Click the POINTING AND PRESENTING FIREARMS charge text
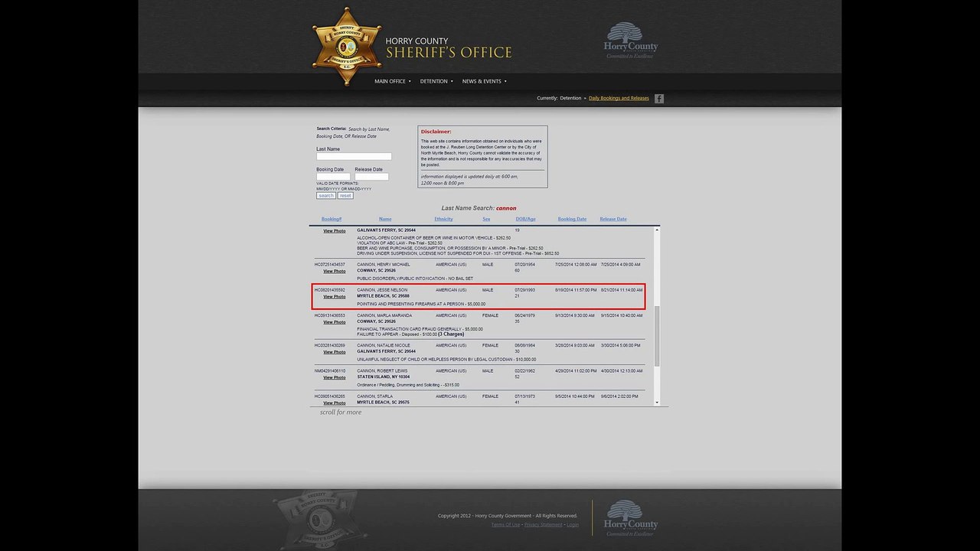The width and height of the screenshot is (980, 551). tap(421, 304)
